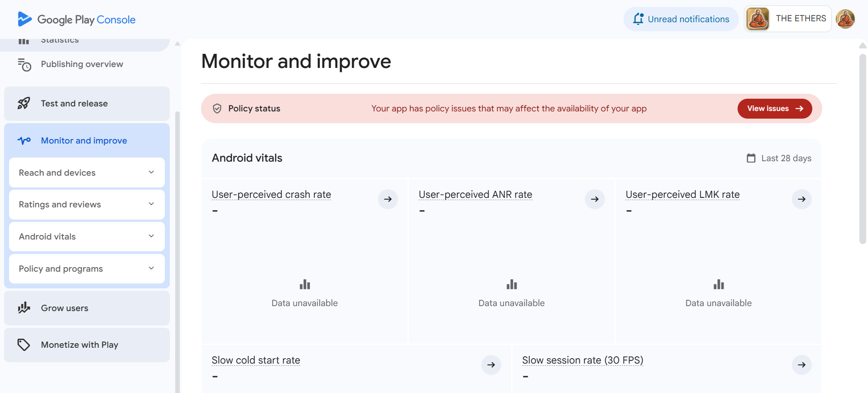
Task: Open User-perceived crash rate link
Action: point(271,195)
